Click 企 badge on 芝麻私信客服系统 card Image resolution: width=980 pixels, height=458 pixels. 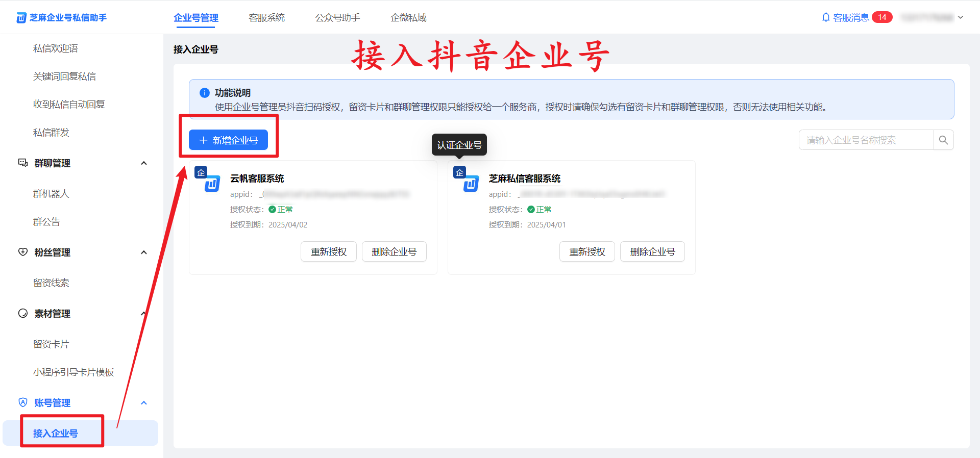coord(459,172)
